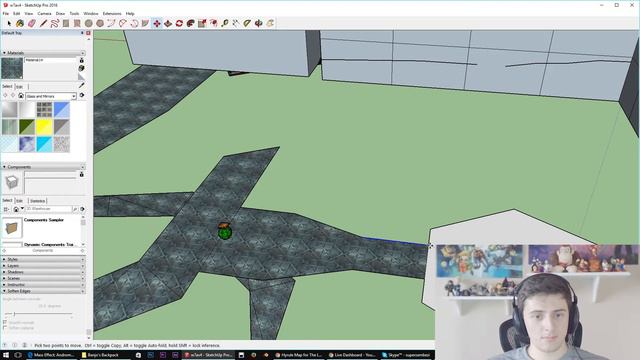Open Live Dashboard taskbar window
The width and height of the screenshot is (640, 360).
352,355
